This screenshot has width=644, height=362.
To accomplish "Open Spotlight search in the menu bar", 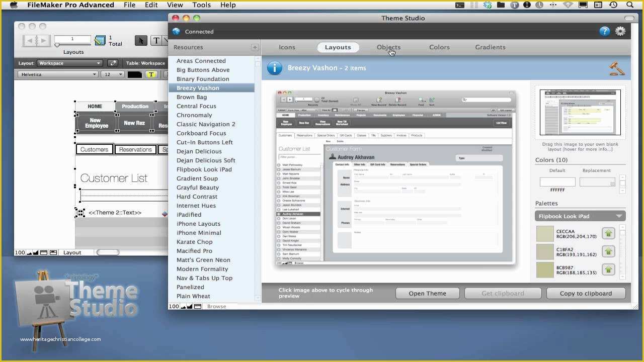I will pos(630,5).
